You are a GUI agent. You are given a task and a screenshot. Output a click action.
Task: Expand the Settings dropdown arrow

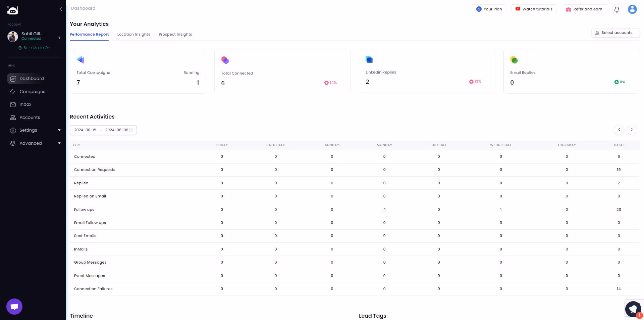tap(59, 130)
